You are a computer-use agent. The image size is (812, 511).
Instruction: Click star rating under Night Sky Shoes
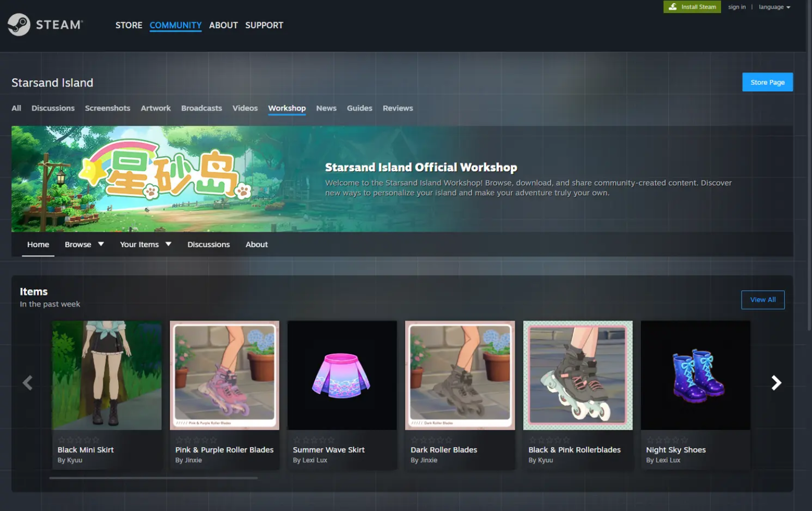[667, 440]
